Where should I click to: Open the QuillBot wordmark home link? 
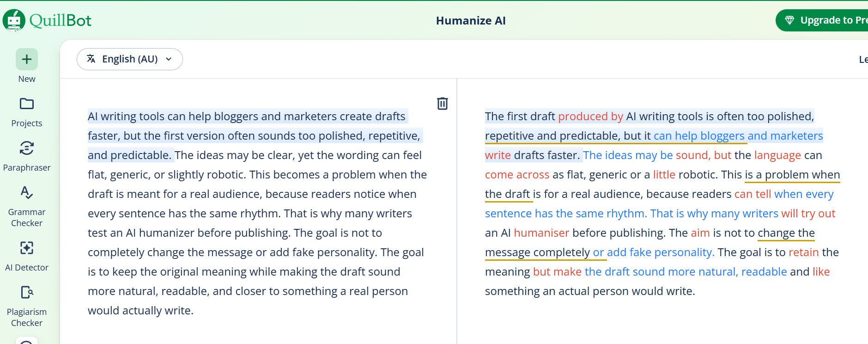60,20
